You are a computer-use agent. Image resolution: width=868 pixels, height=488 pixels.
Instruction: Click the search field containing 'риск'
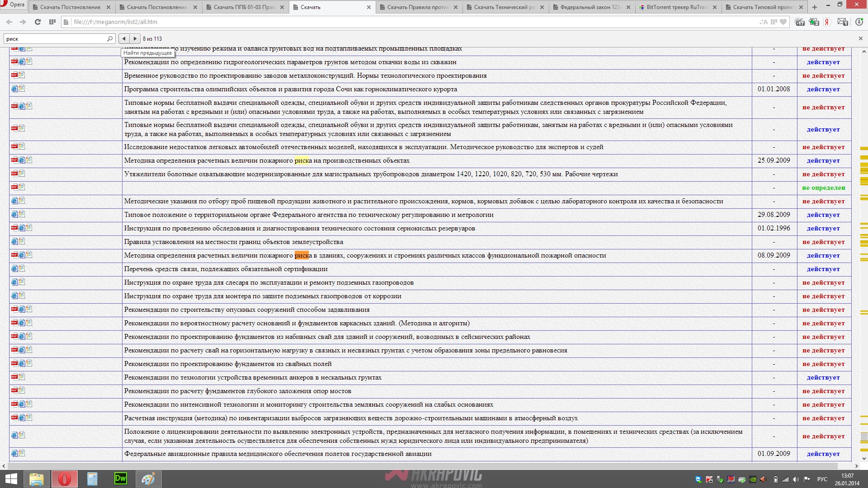54,39
